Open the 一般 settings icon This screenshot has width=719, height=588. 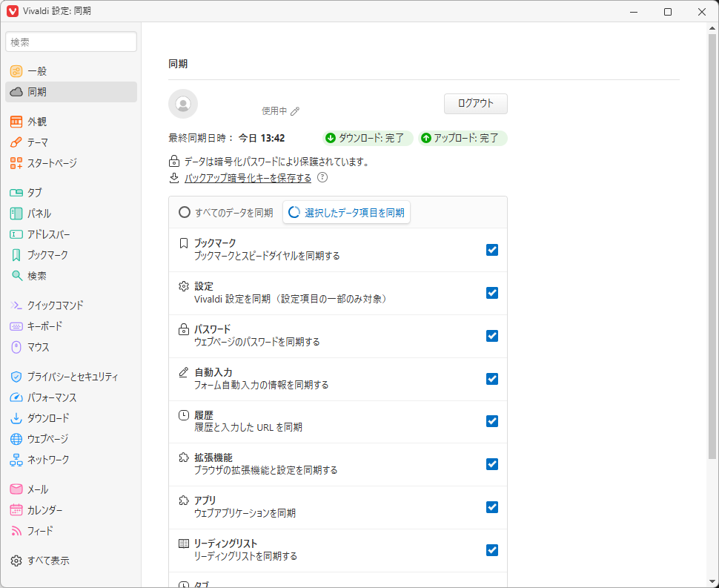pos(16,71)
